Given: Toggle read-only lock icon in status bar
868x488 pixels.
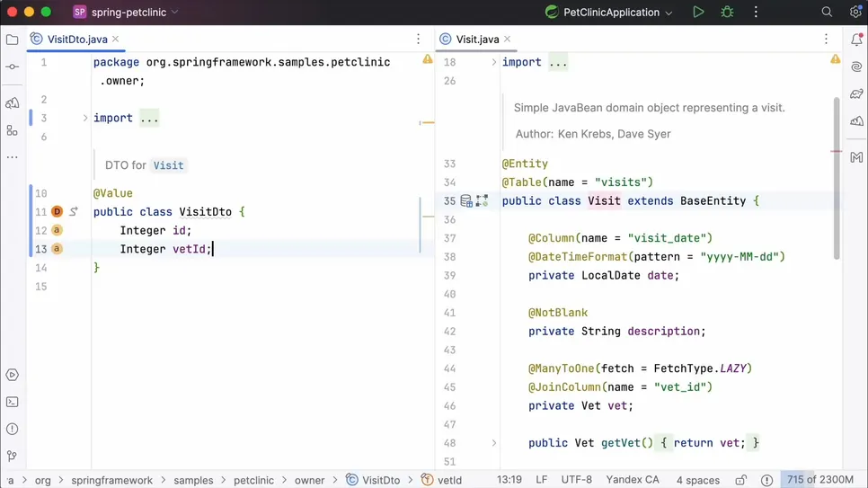Looking at the screenshot, I should point(740,480).
